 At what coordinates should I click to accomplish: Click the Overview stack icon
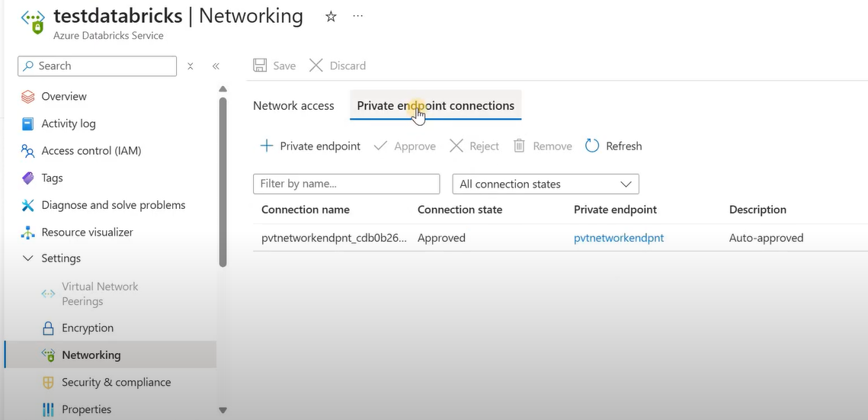pos(27,97)
